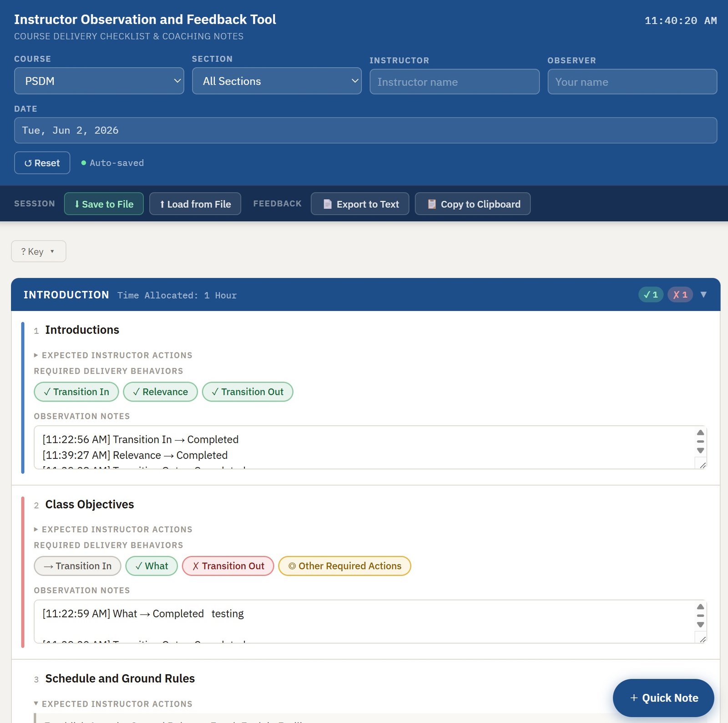Collapse the Introduction section arrow

(x=703, y=295)
